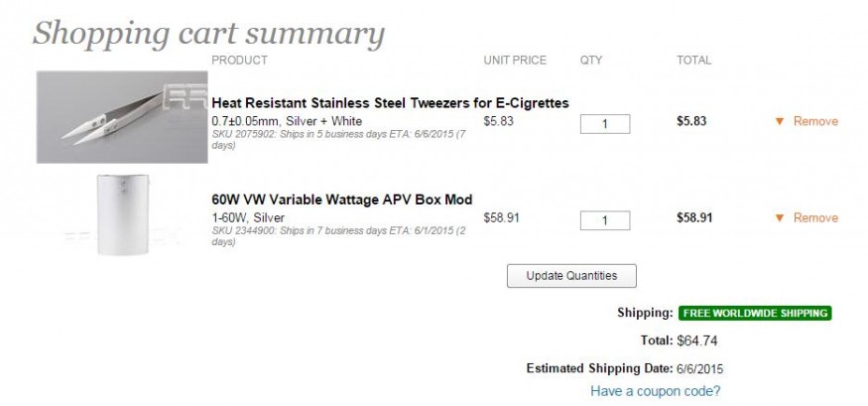Image resolution: width=868 pixels, height=406 pixels.
Task: Click the orange arrow beside Box Mod Remove
Action: click(780, 218)
